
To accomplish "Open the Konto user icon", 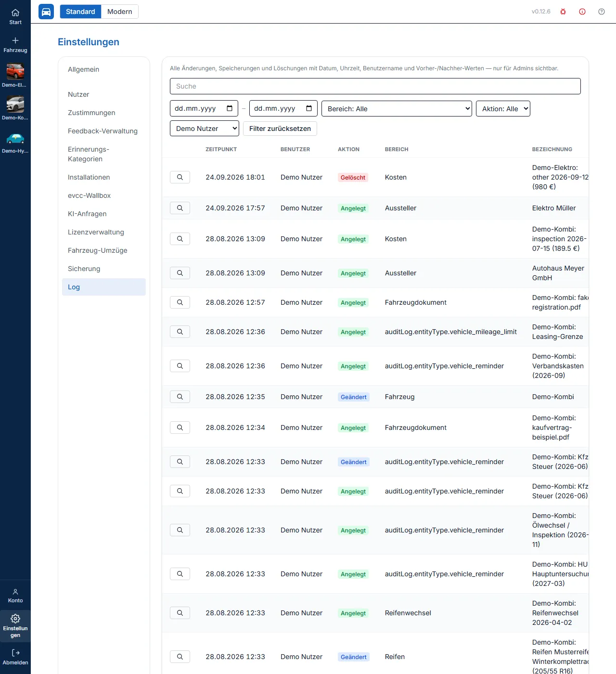I will tap(15, 596).
